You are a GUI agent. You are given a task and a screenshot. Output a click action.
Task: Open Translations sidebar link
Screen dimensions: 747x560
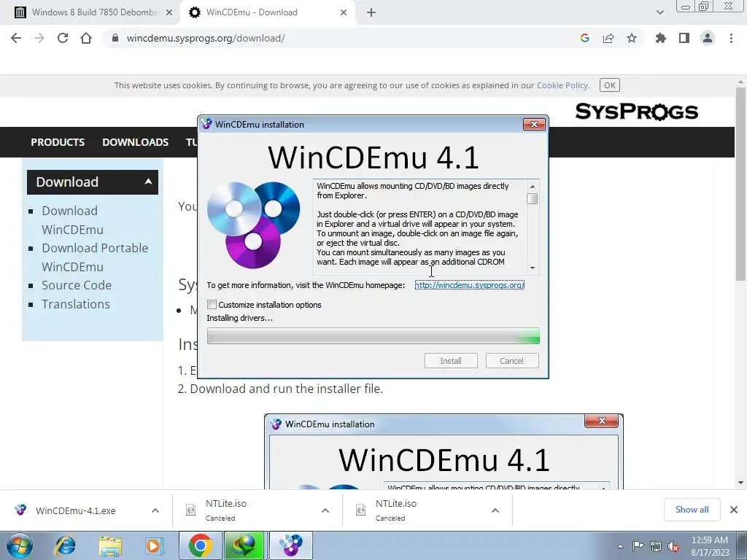(75, 304)
